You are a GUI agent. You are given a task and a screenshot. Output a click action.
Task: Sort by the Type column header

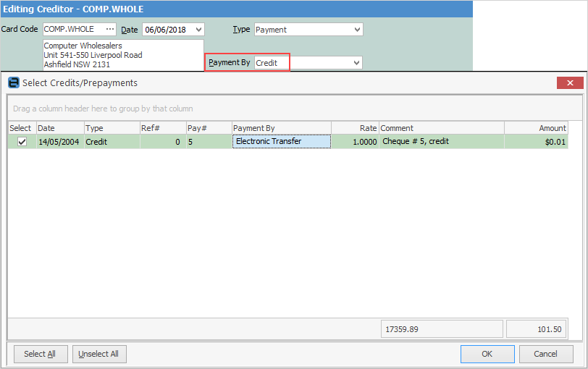pyautogui.click(x=112, y=128)
